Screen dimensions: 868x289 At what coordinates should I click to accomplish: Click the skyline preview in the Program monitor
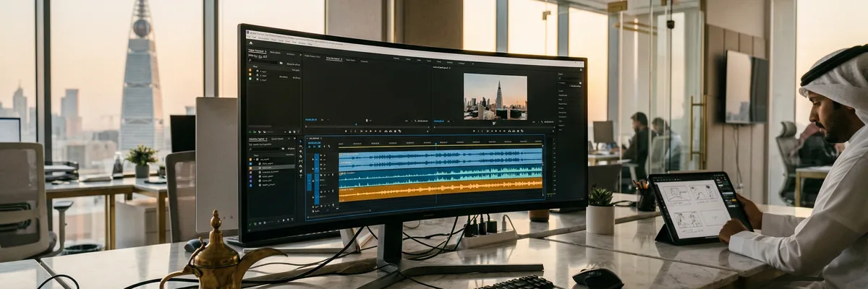(x=495, y=96)
